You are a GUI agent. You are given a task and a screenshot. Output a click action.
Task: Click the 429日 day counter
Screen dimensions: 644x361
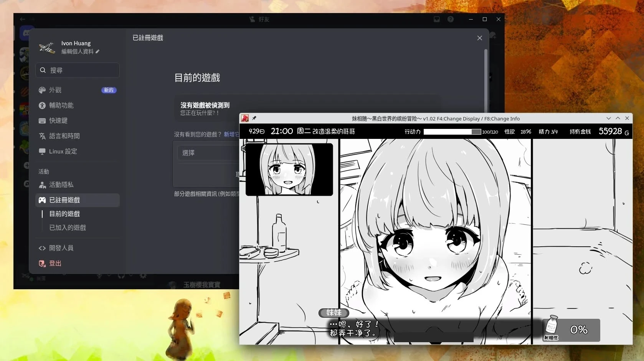[x=257, y=131]
